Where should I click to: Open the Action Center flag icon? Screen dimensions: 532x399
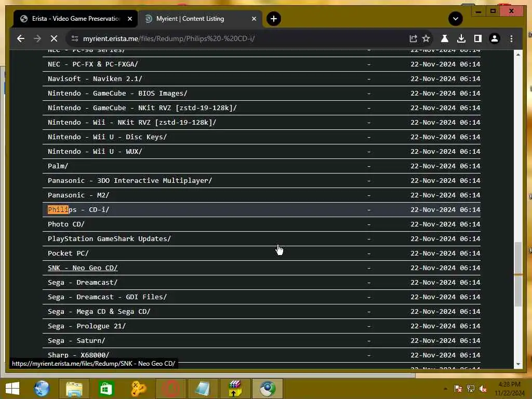coord(458,389)
